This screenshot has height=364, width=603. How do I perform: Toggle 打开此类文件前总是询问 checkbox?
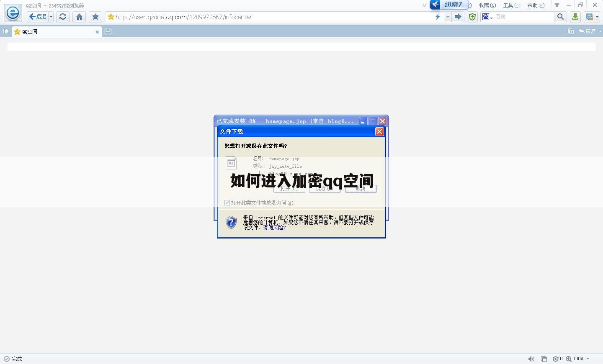[227, 203]
